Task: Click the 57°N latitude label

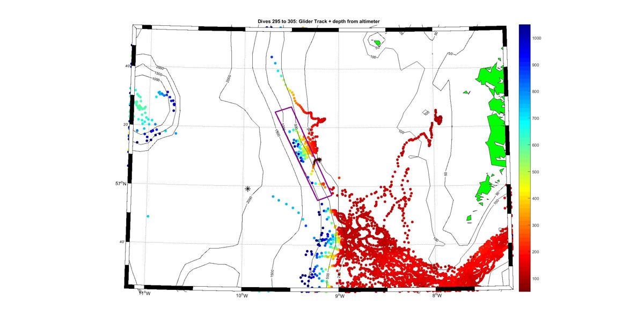Action: (120, 183)
